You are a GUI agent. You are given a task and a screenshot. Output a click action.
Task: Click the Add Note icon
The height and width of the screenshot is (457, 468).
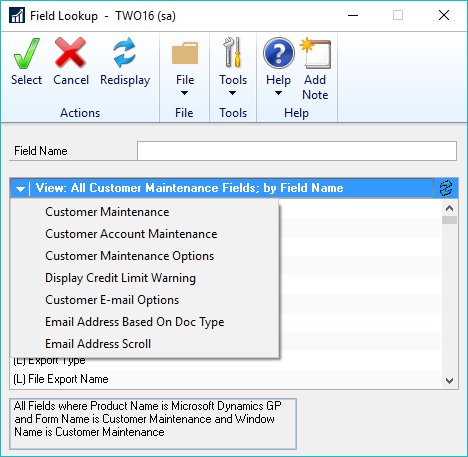click(x=315, y=53)
